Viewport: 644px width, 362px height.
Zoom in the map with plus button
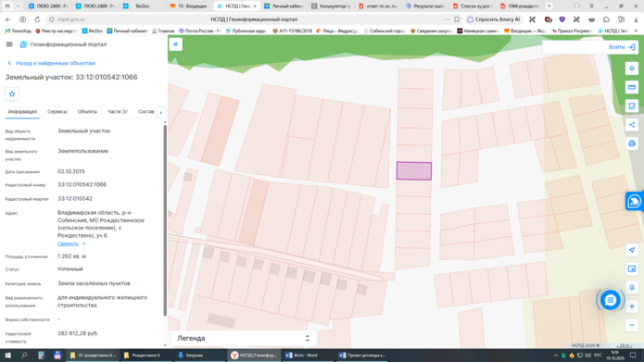click(632, 306)
